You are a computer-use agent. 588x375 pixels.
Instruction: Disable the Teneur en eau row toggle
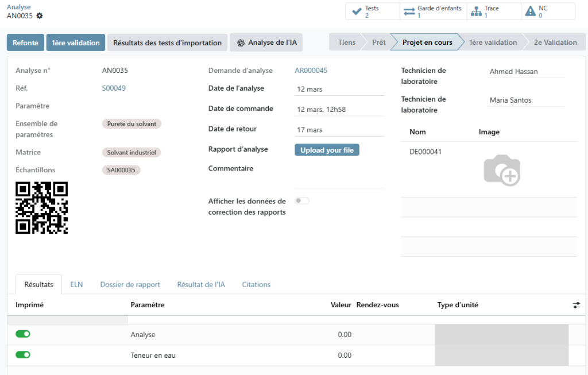(22, 354)
